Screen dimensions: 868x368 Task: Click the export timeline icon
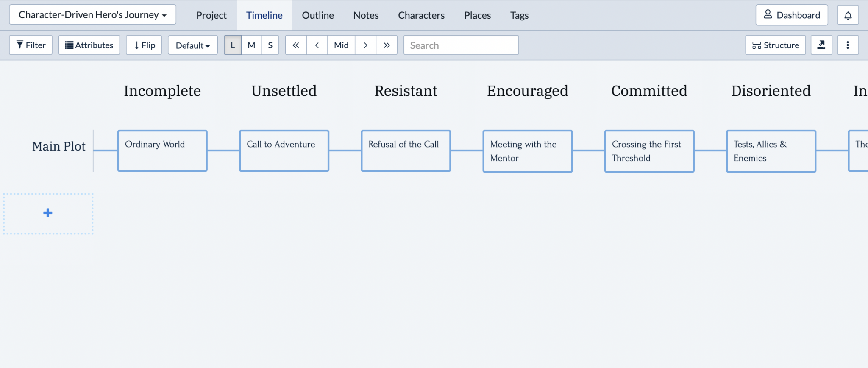click(x=821, y=45)
